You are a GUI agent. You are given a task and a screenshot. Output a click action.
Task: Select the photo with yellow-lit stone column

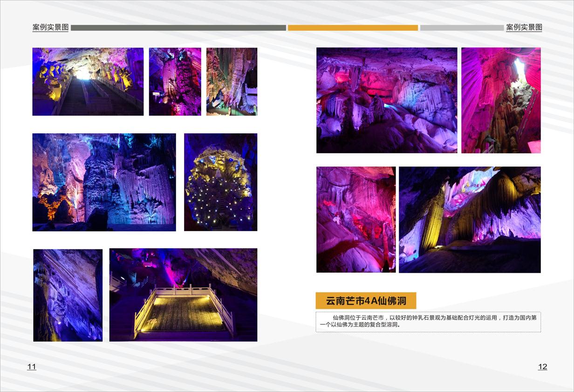point(470,220)
